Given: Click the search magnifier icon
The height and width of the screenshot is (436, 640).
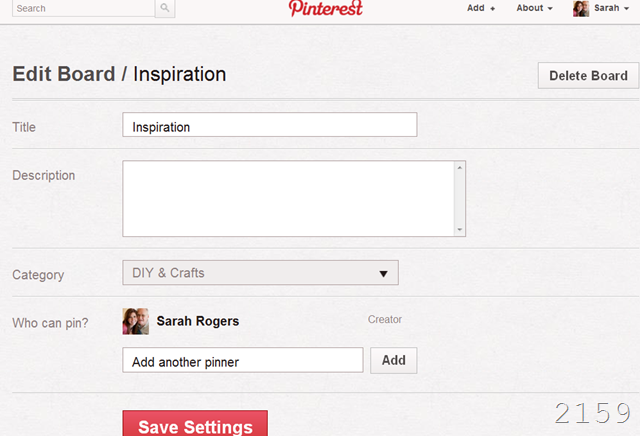Looking at the screenshot, I should [x=165, y=8].
